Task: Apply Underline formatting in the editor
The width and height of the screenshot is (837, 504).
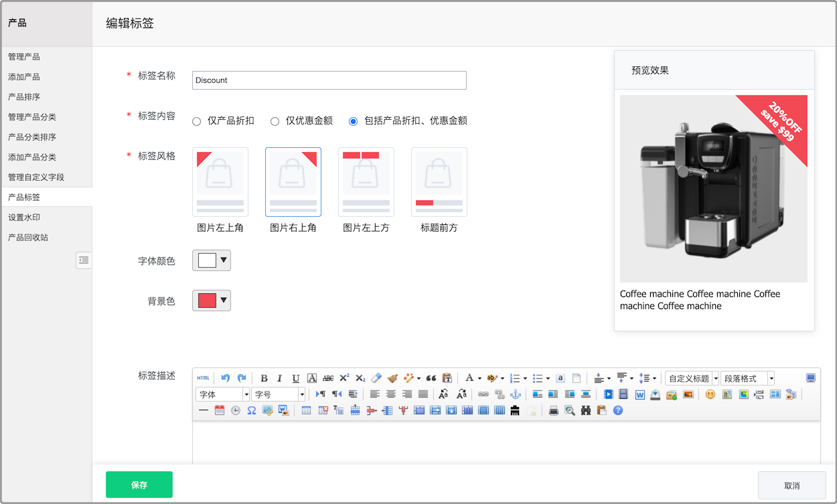Action: point(295,378)
